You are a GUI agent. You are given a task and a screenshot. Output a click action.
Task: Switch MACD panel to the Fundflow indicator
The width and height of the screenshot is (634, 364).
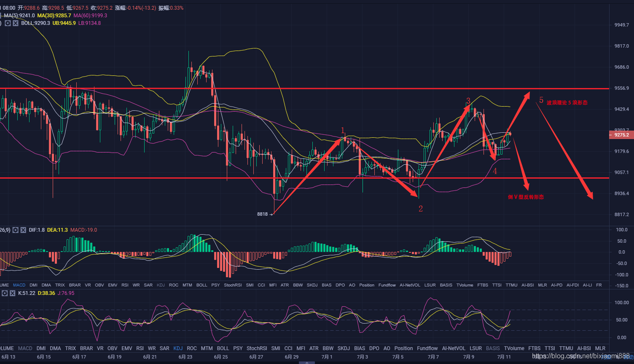387,285
